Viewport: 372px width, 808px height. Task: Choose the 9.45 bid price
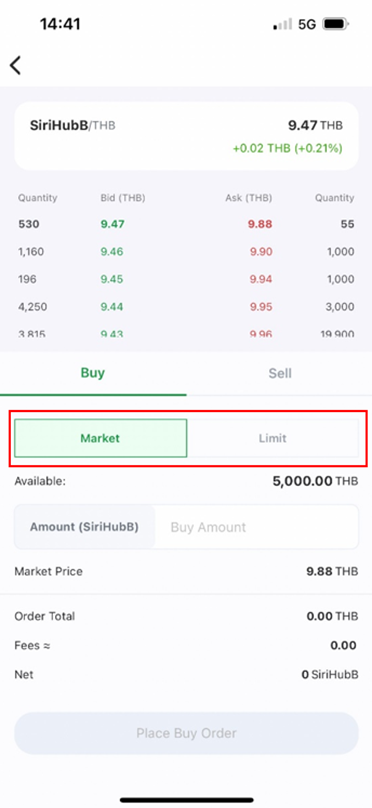[113, 279]
